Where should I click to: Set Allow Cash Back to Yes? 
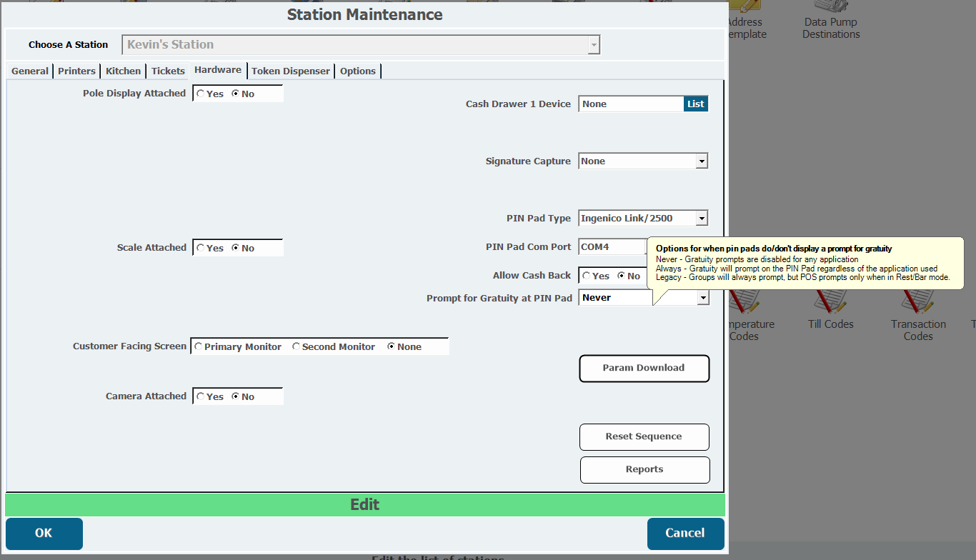point(587,276)
